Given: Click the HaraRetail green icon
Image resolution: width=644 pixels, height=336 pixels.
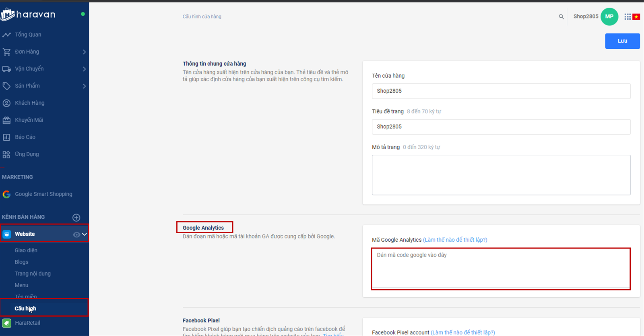Looking at the screenshot, I should (6, 323).
